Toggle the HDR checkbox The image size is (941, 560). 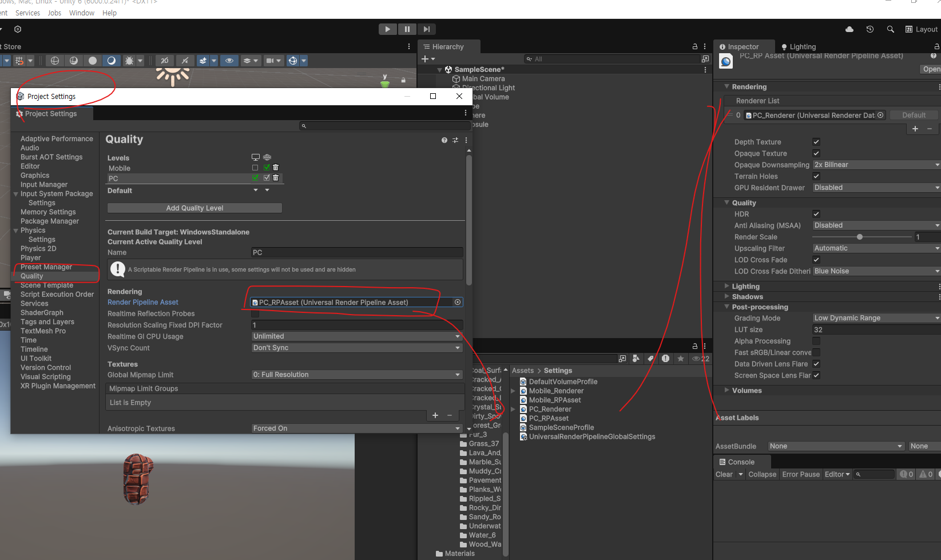pyautogui.click(x=816, y=214)
